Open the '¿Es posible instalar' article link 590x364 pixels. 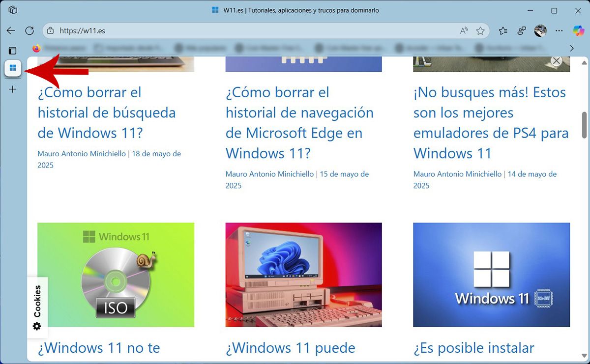tap(473, 348)
